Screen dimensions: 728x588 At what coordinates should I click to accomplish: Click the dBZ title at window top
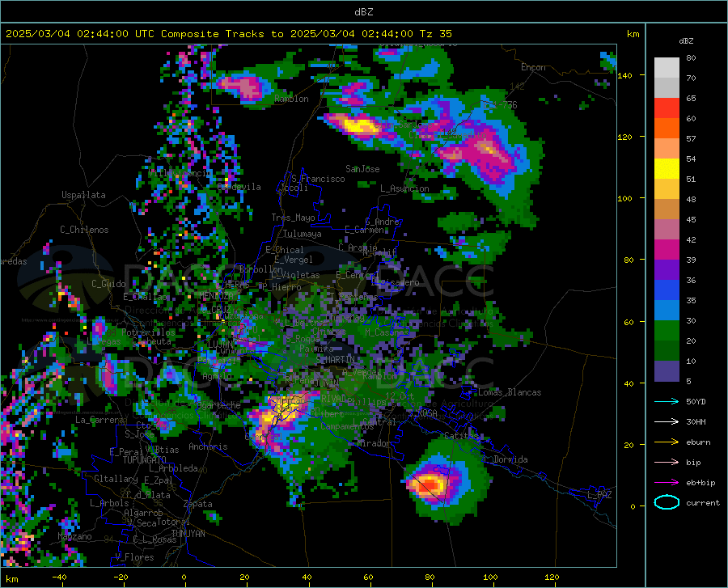(363, 12)
